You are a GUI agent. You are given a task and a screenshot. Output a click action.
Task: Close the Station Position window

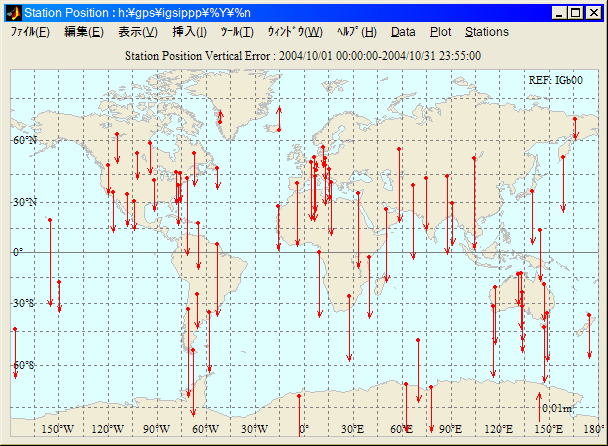click(x=593, y=13)
